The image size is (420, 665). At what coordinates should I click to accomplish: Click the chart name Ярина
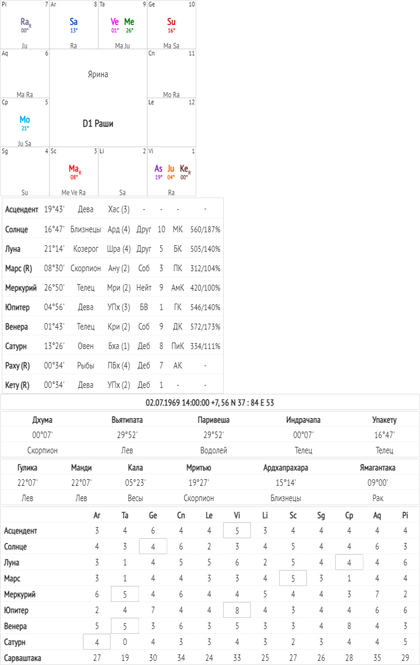tap(98, 74)
